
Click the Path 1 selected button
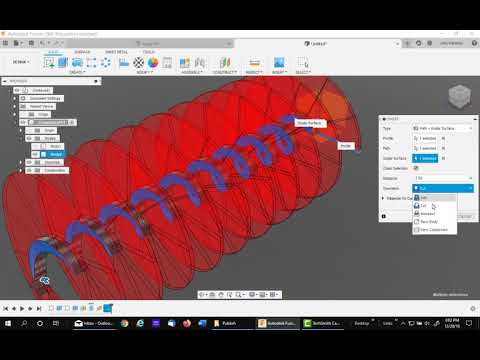click(425, 148)
